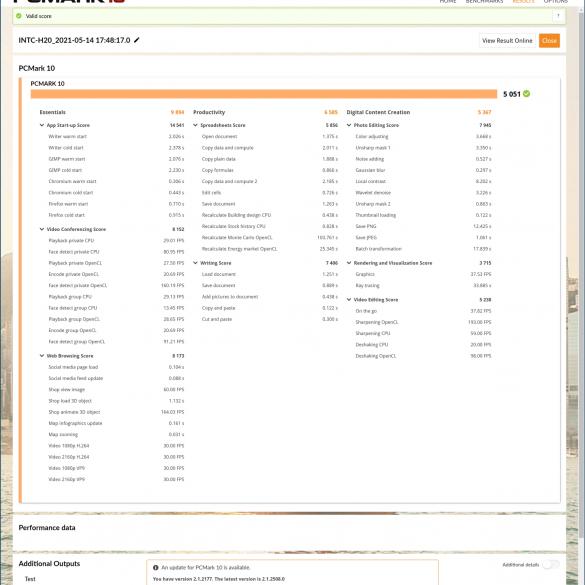Collapse the Video Editing Score section
This screenshot has width=585, height=585.
349,300
